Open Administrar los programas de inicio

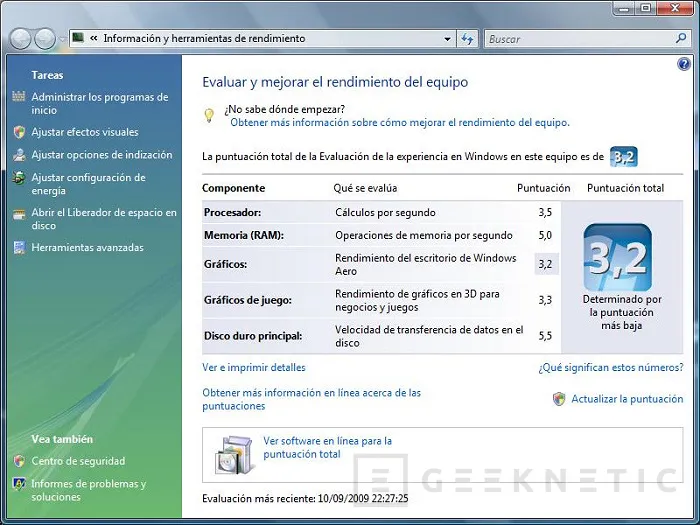point(100,104)
